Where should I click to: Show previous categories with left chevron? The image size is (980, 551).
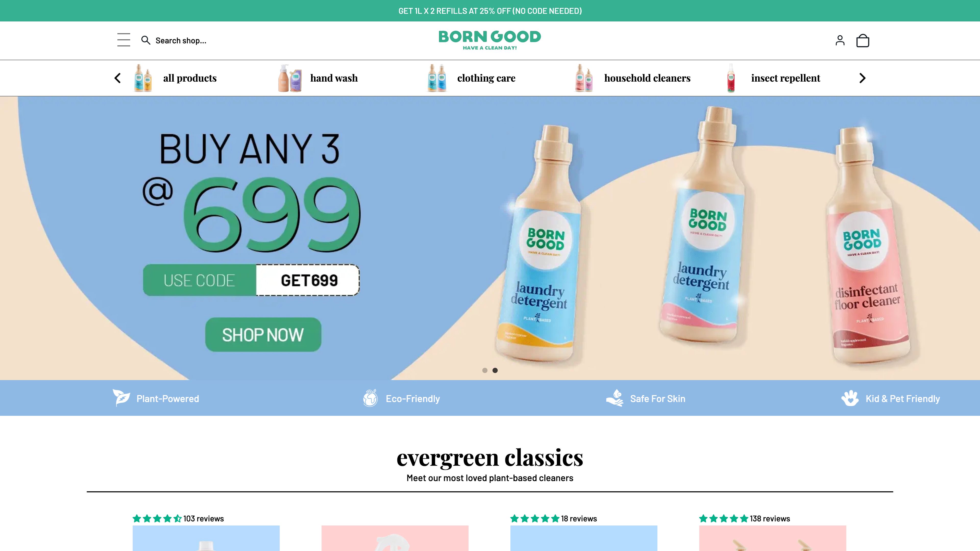tap(118, 78)
